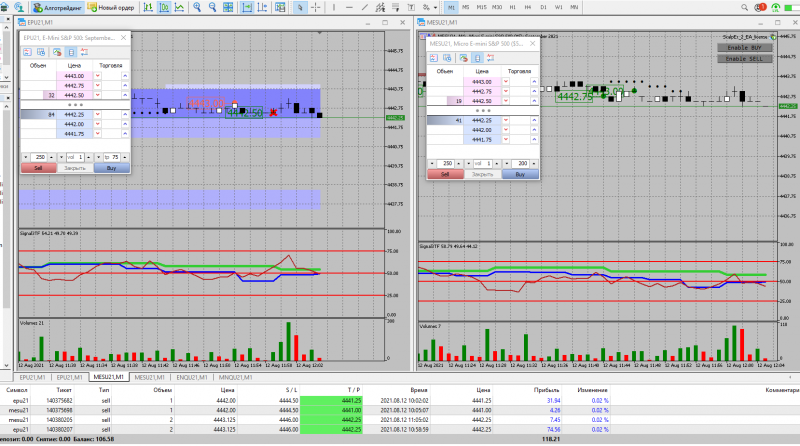Toggle the chart shift icon

coord(262,8)
